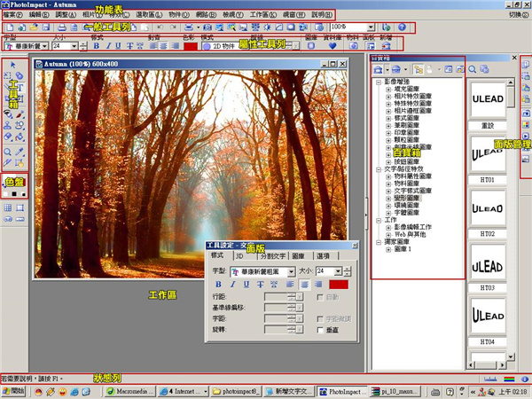Switch to the 3D tab in tool settings
This screenshot has height=399, width=532.
tap(239, 256)
